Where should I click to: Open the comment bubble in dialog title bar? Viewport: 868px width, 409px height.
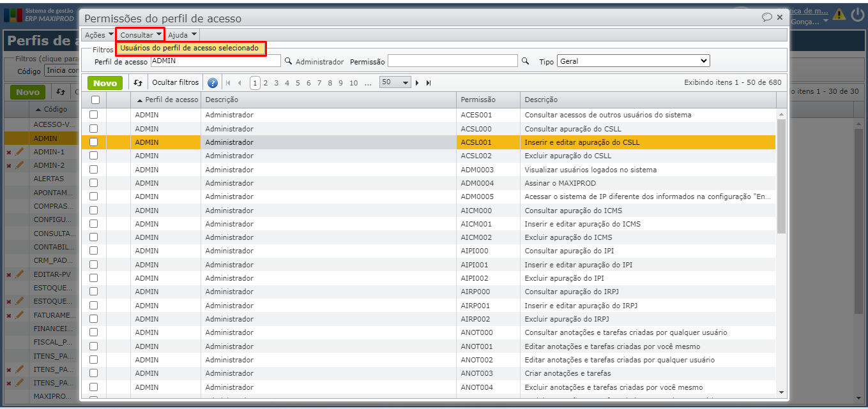click(x=767, y=17)
